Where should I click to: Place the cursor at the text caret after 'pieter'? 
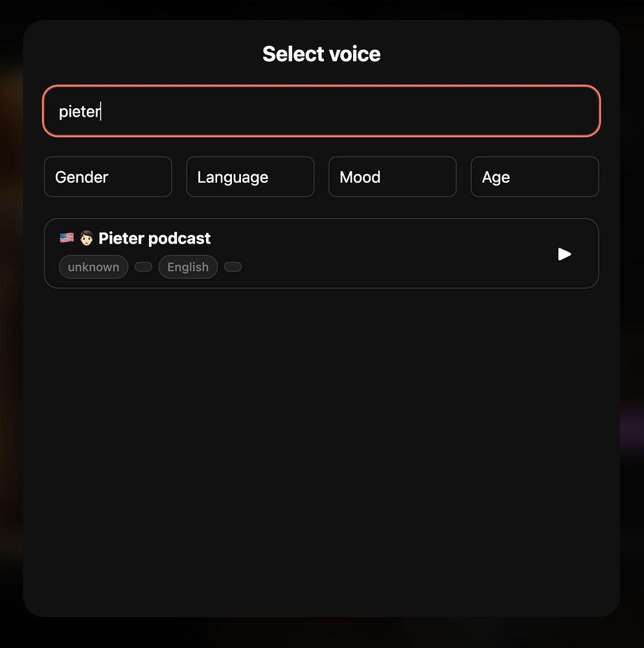[101, 111]
